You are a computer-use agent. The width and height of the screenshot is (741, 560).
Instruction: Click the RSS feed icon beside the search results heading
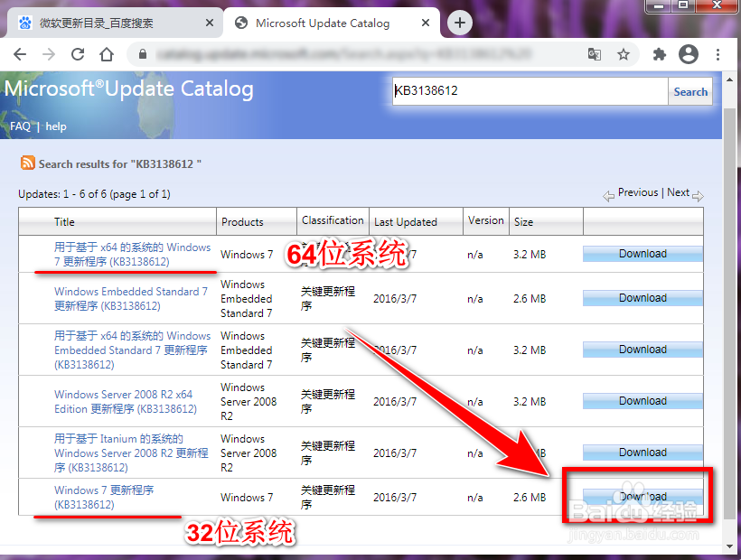(x=27, y=163)
